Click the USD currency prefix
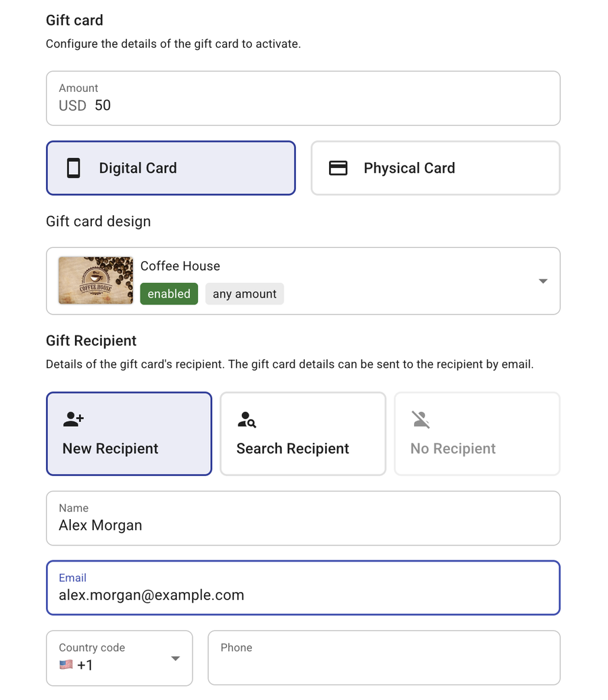Viewport: 608px width, 700px height. [x=72, y=106]
